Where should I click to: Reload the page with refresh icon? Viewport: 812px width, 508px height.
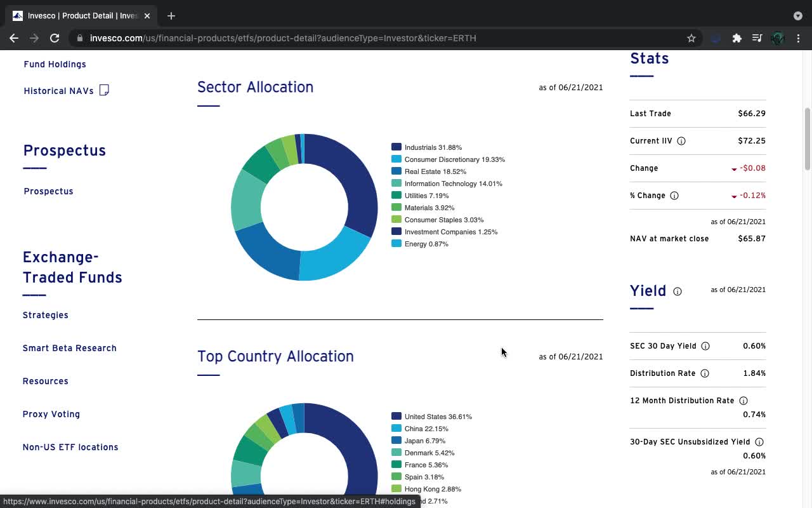point(55,38)
